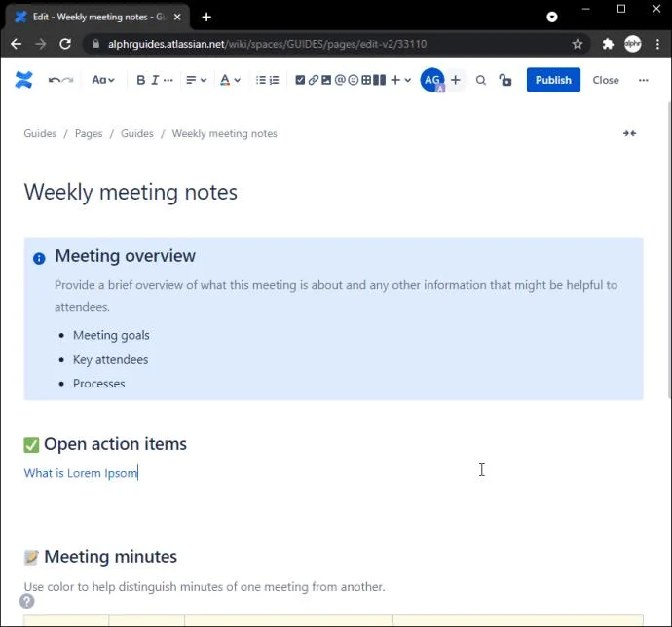Insert a table from the toolbar
The height and width of the screenshot is (627, 672).
pyautogui.click(x=367, y=80)
